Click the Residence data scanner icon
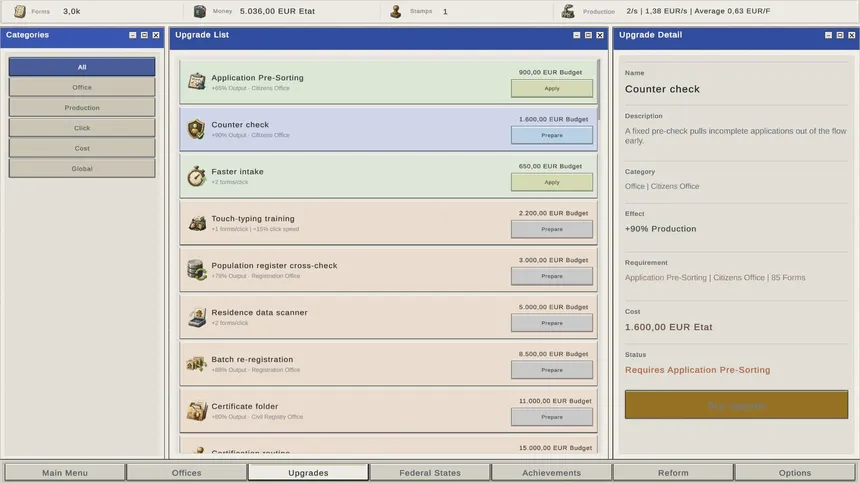The height and width of the screenshot is (484, 860). coord(196,317)
